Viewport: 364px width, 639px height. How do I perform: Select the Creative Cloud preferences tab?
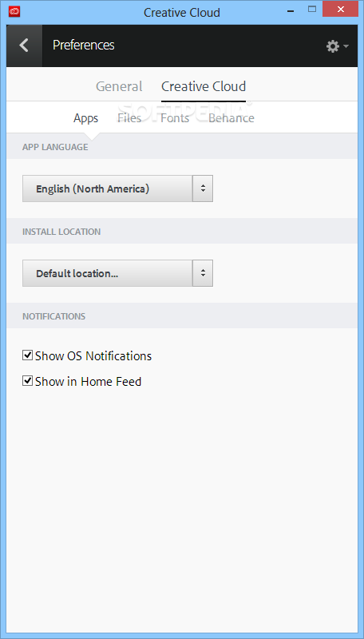coord(204,86)
